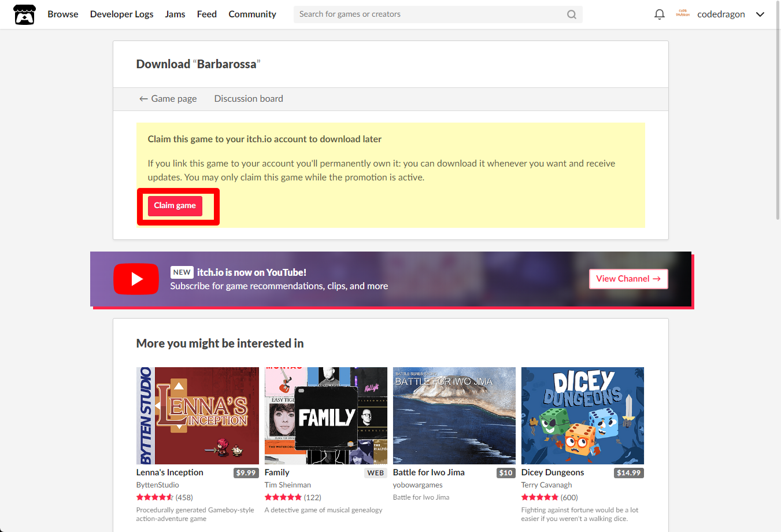Click the Claim game button

(175, 206)
